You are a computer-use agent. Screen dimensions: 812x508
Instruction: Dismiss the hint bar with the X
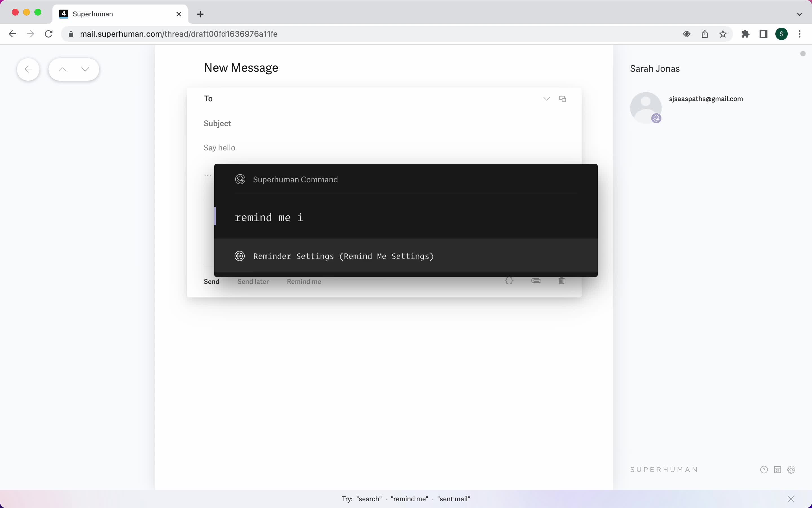tap(791, 499)
